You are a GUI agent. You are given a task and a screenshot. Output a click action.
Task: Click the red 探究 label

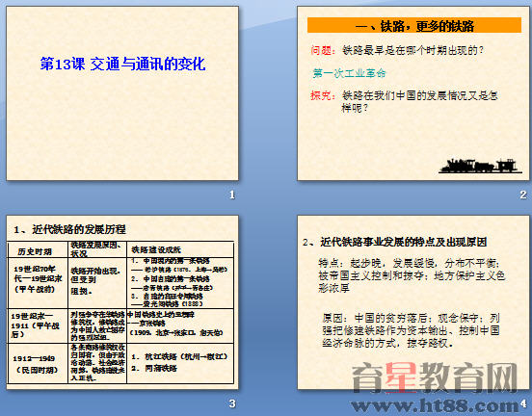(321, 95)
